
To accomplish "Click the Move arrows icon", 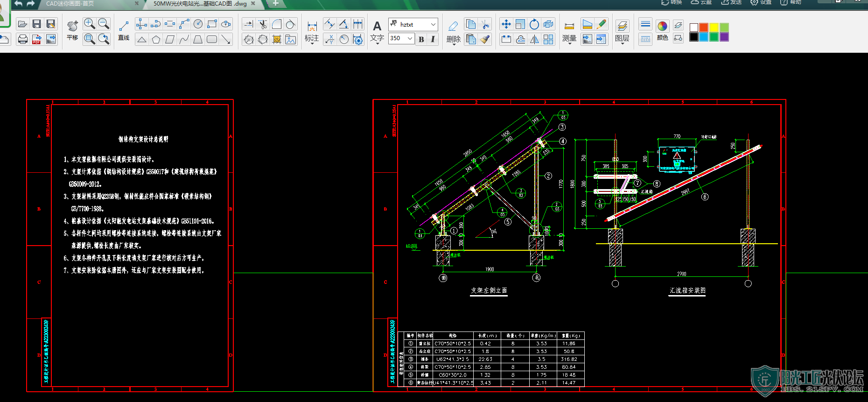I will pyautogui.click(x=506, y=24).
